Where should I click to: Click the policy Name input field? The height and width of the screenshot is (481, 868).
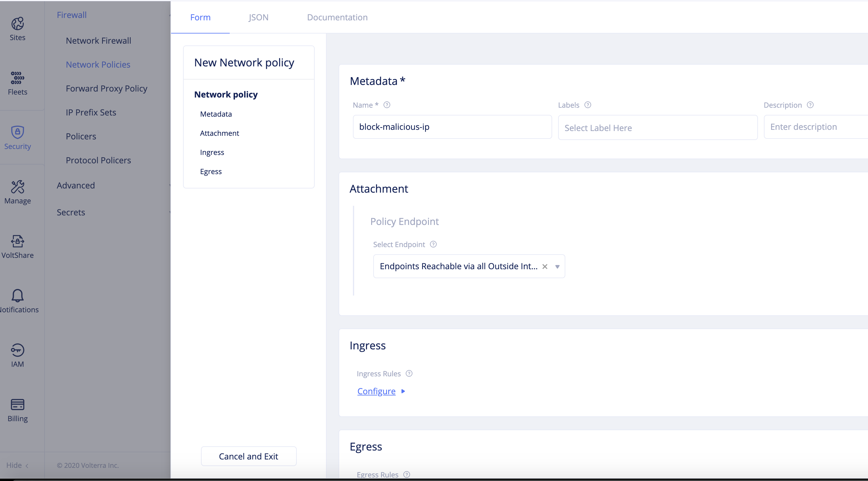pos(452,127)
